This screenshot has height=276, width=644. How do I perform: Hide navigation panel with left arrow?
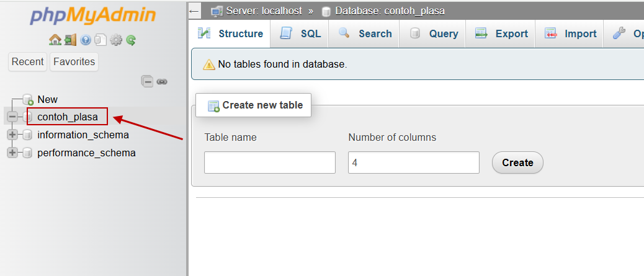point(194,11)
